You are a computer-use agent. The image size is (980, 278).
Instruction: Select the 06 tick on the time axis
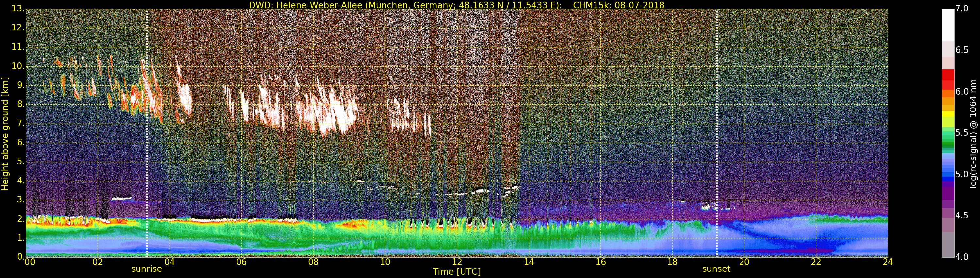point(241,262)
